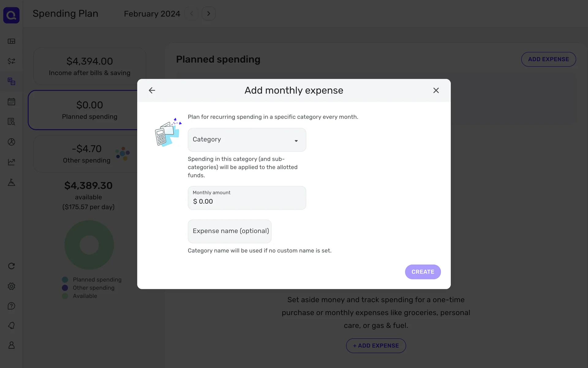Go to next month with right chevron
Viewport: 588px width, 368px height.
click(209, 14)
